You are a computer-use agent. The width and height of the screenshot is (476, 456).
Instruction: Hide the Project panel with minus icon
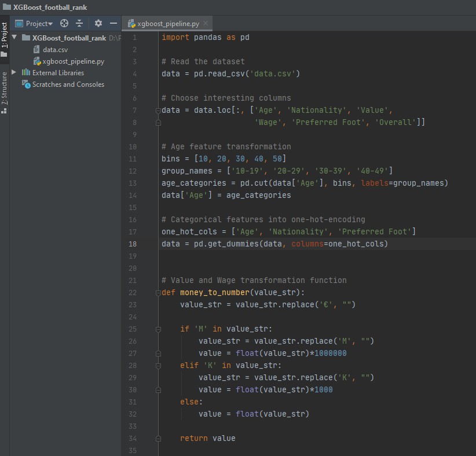click(113, 23)
